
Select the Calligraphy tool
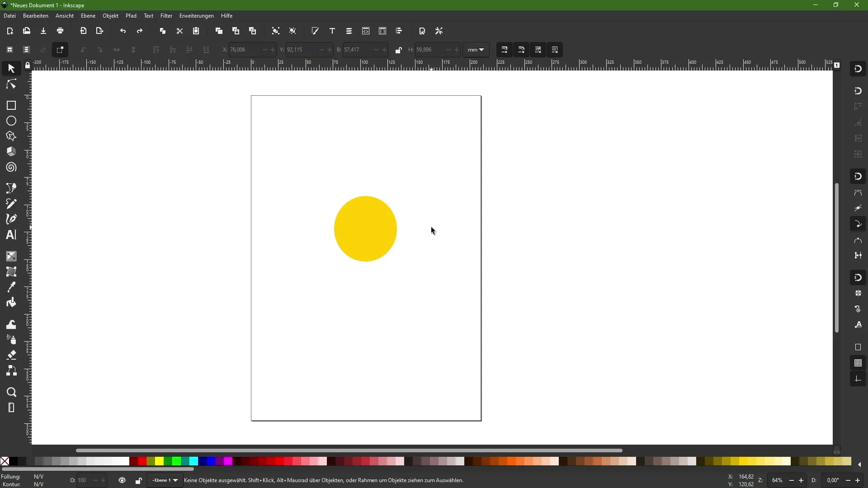coord(11,220)
